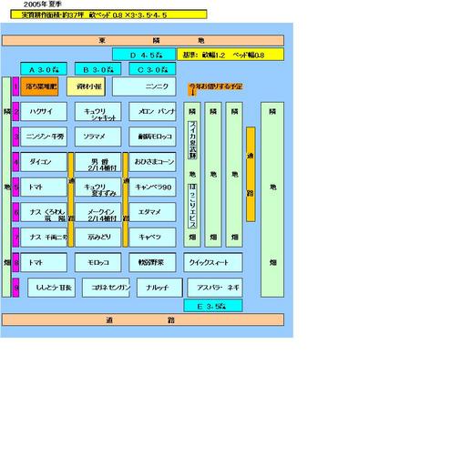Viewport: 471px width, 476px height.
Task: Click the クイックスイート cell
Action: 213,262
